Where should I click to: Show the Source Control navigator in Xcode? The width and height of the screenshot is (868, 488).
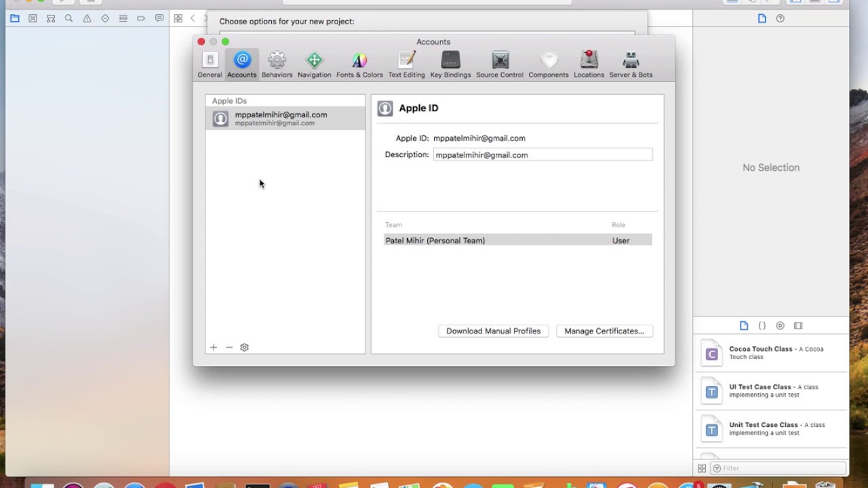(33, 18)
